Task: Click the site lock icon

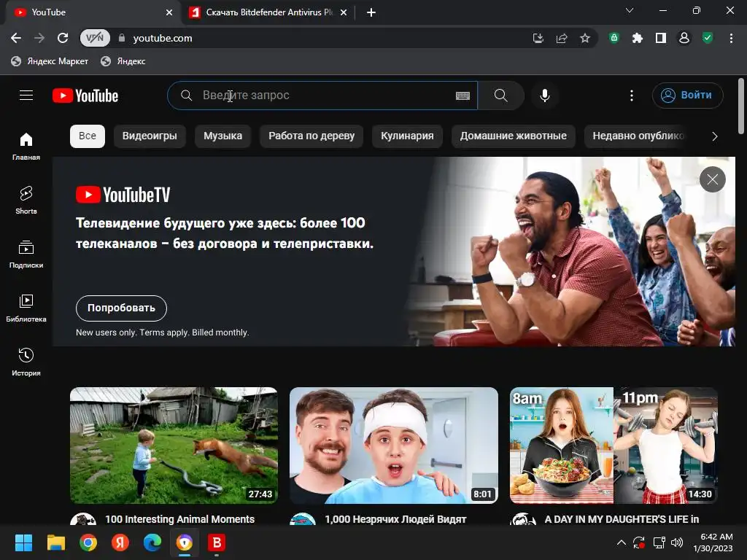Action: point(122,38)
